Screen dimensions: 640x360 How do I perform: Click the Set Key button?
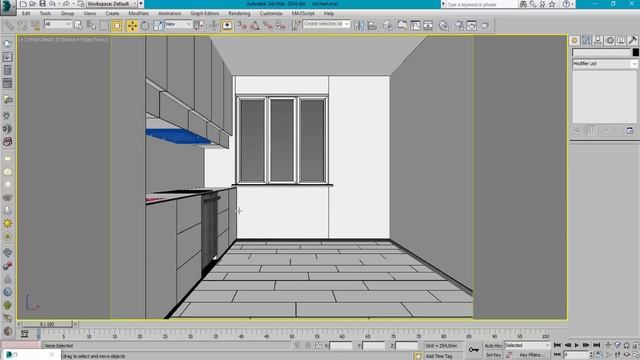point(493,355)
